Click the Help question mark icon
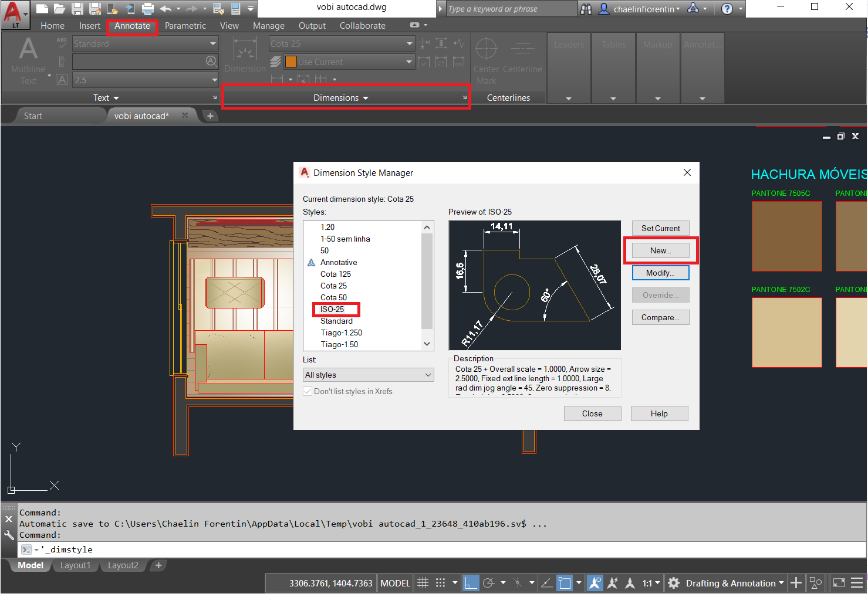 [x=727, y=8]
